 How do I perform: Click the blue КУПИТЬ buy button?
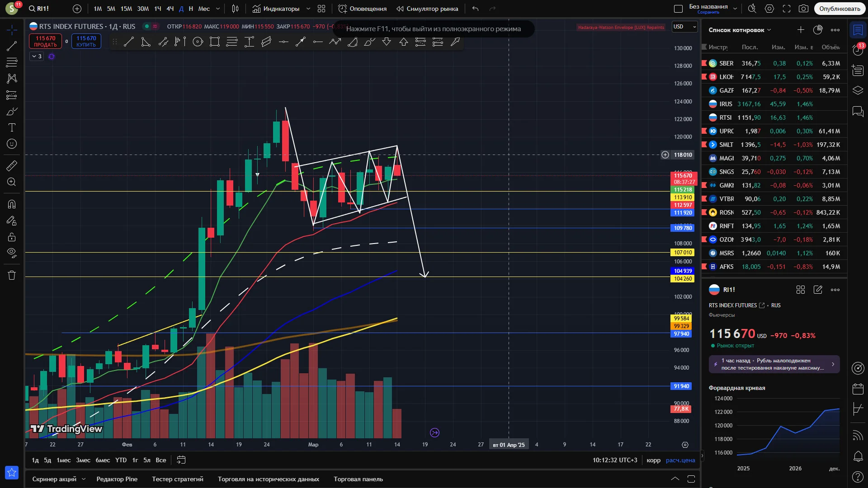click(x=86, y=42)
